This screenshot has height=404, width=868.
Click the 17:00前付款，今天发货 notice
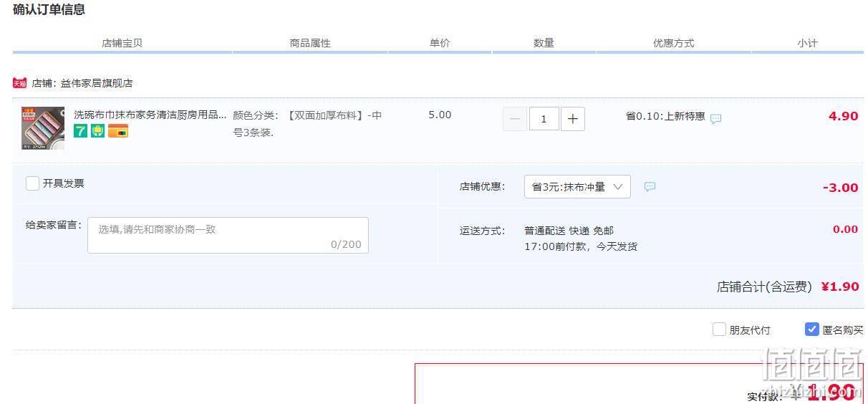(x=581, y=246)
